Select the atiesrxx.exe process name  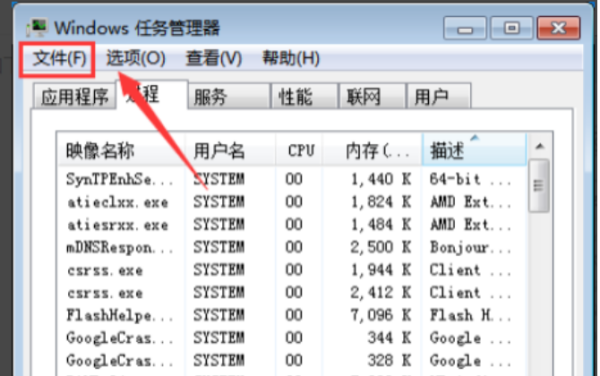point(117,225)
